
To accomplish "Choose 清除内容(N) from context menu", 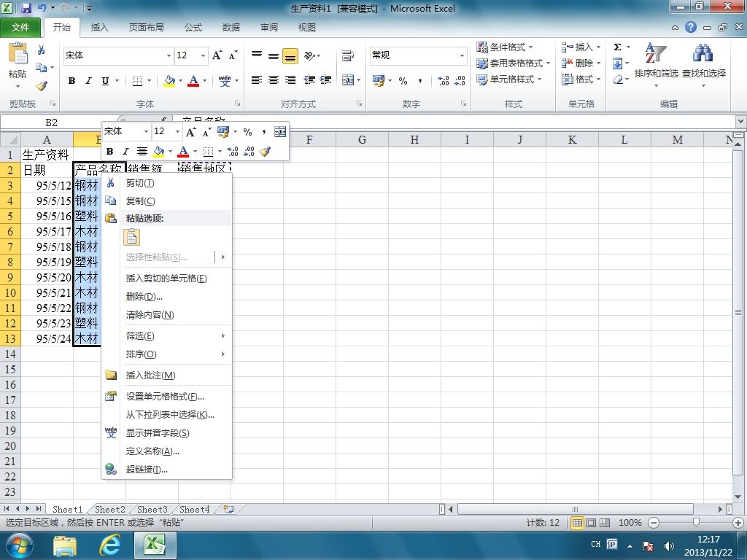I will click(x=167, y=315).
